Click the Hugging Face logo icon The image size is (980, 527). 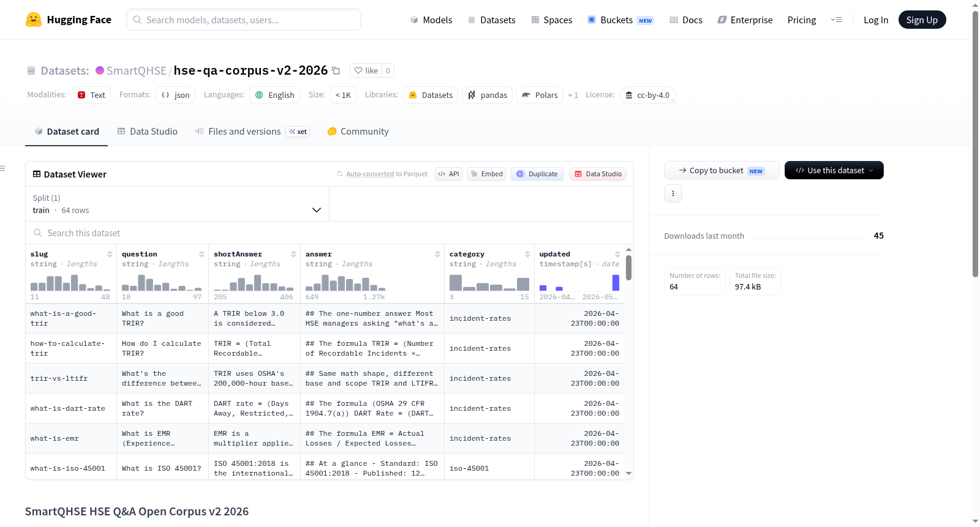point(34,20)
